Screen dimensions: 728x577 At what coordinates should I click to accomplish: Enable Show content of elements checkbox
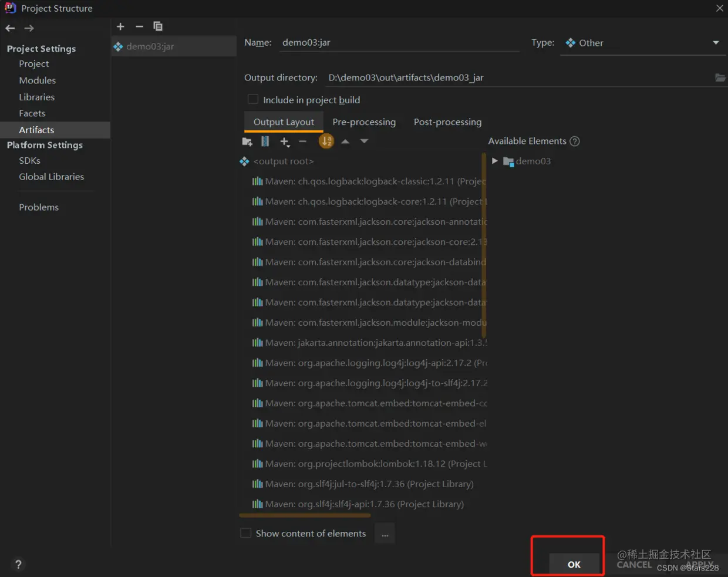point(246,533)
